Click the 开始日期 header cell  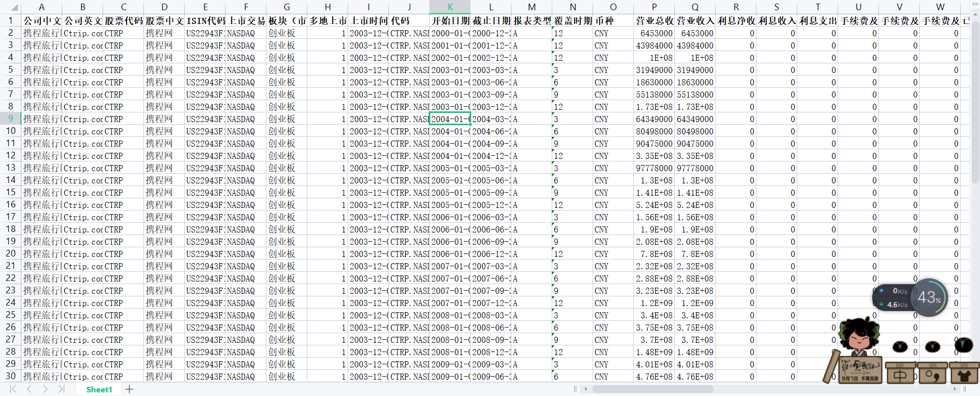tap(450, 20)
